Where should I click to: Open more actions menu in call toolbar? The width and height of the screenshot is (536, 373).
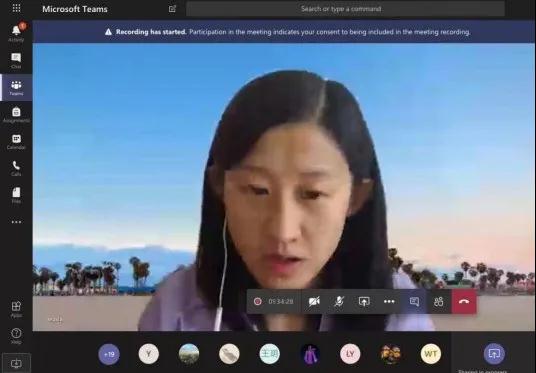coord(389,301)
